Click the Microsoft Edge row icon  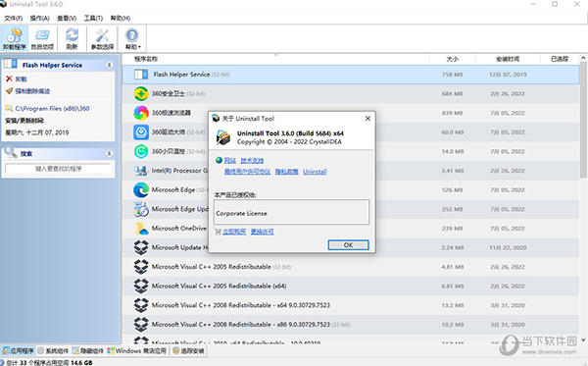tap(141, 190)
